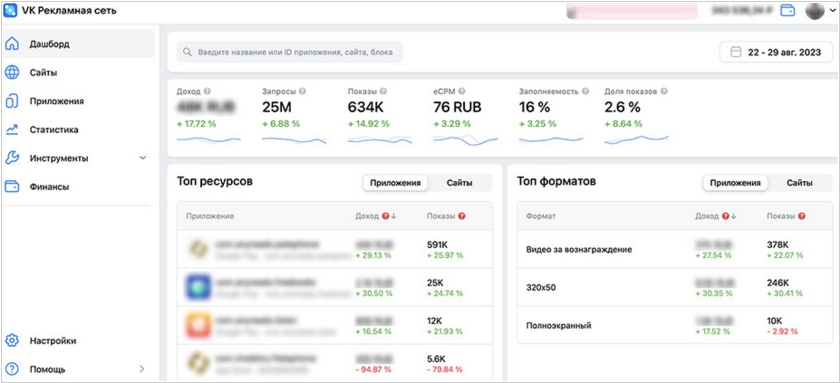The image size is (840, 383).
Task: Open the app row with 591K shows
Action: (x=335, y=249)
